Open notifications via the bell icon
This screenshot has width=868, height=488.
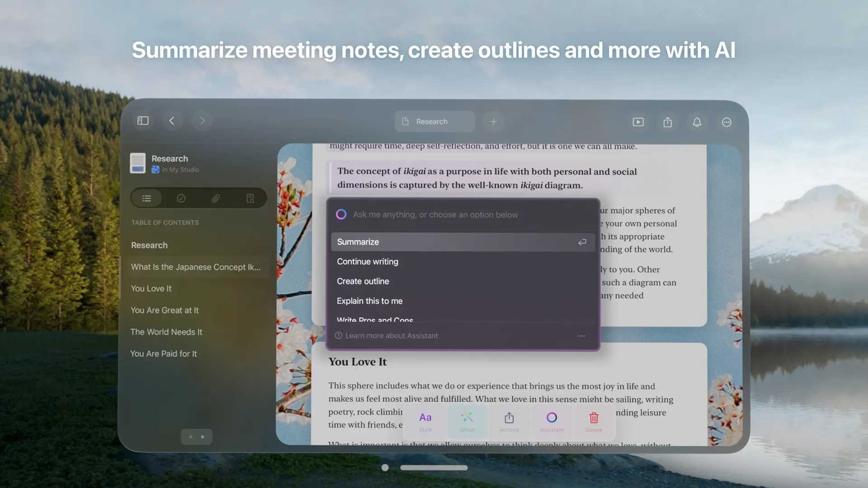point(697,122)
